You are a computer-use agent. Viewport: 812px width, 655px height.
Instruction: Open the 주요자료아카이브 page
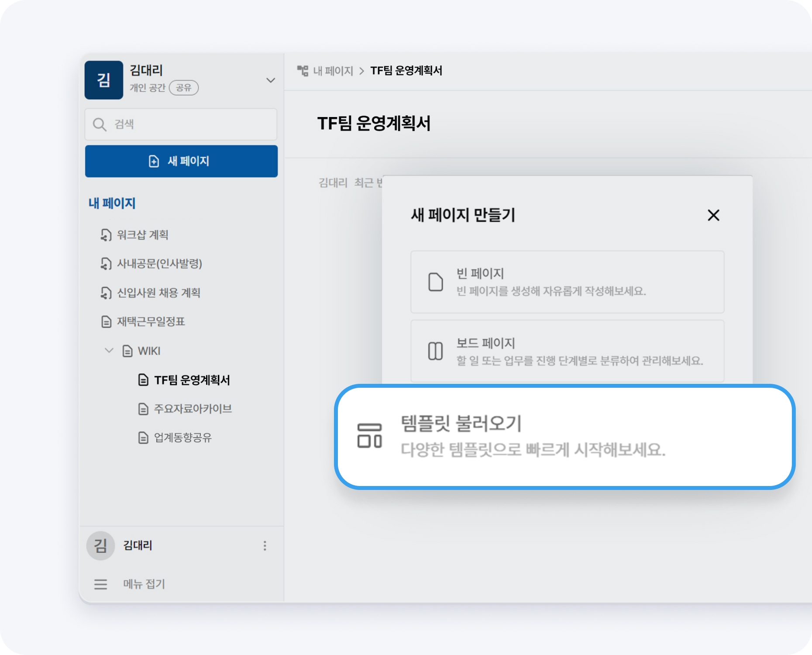click(x=193, y=409)
